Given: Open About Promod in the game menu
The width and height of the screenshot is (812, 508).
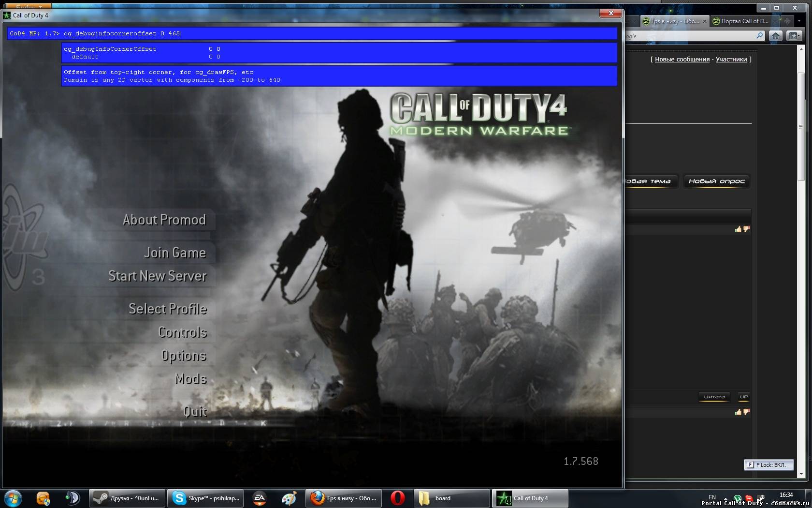Looking at the screenshot, I should click(164, 220).
